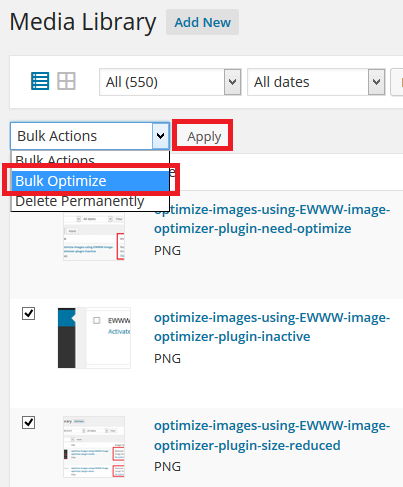403x487 pixels.
Task: Uncheck the plugin-size-reduced image checkbox
Action: [x=28, y=422]
